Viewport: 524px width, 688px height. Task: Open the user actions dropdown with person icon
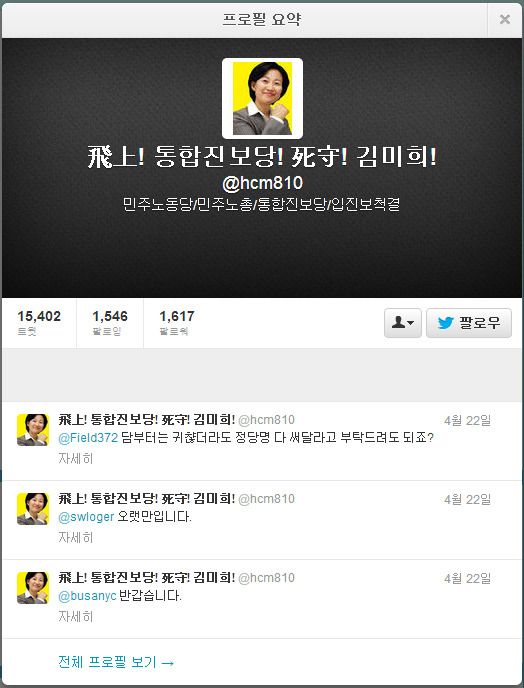[402, 323]
